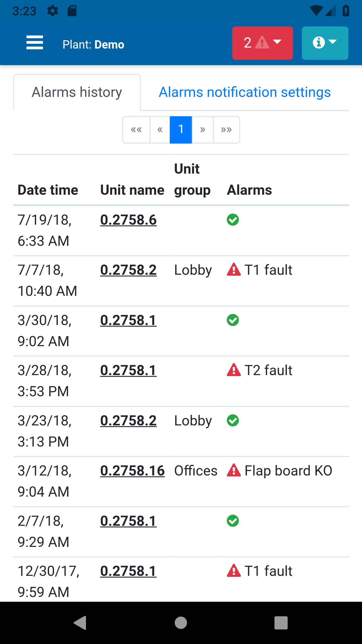Open the info dropdown button
Image resolution: width=362 pixels, height=644 pixels.
coord(325,43)
